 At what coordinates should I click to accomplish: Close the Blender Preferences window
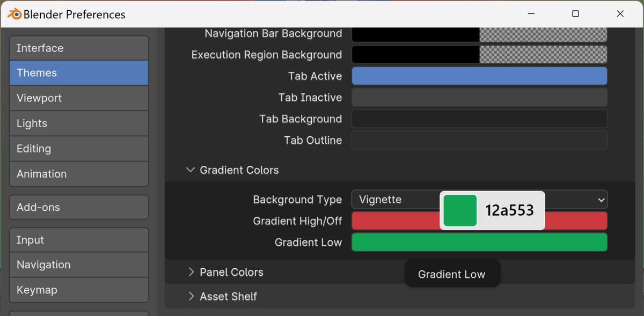click(x=620, y=14)
